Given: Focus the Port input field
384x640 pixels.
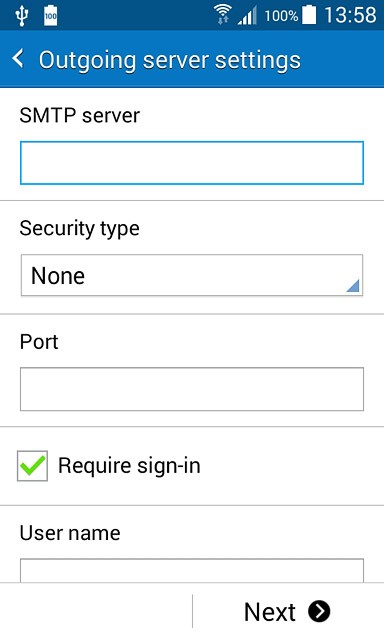Looking at the screenshot, I should coord(192,389).
